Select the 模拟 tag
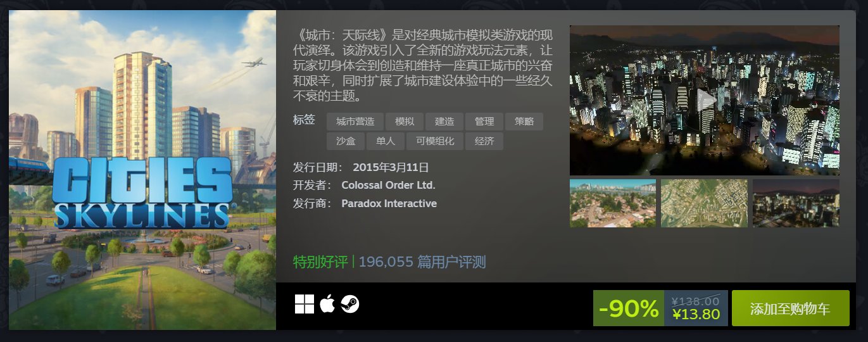 click(405, 122)
